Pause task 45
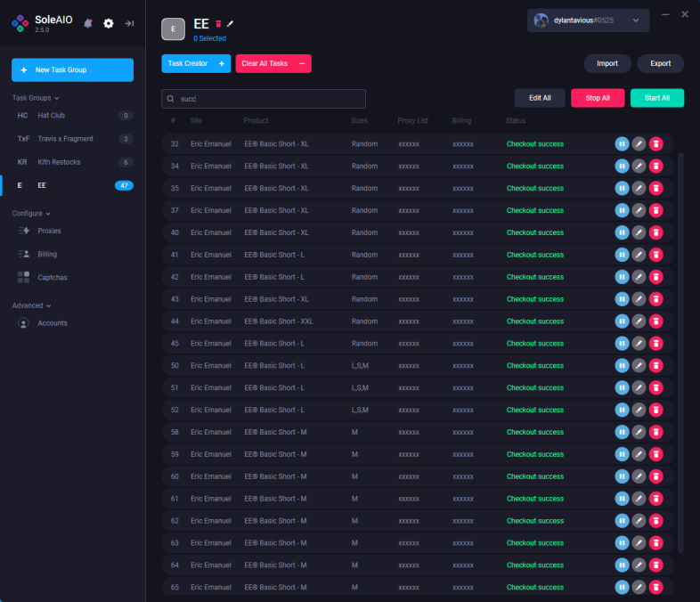The height and width of the screenshot is (602, 700). [x=622, y=343]
